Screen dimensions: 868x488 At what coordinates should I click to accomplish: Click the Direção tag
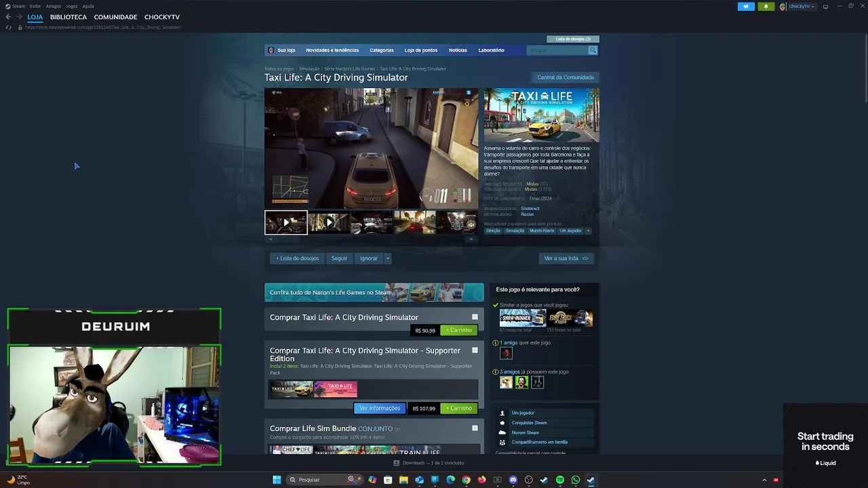tap(493, 230)
